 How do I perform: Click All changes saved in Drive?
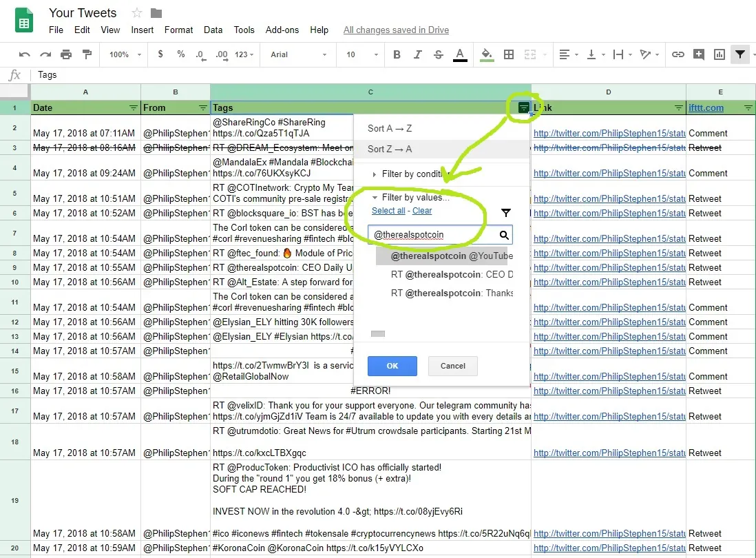tap(396, 30)
